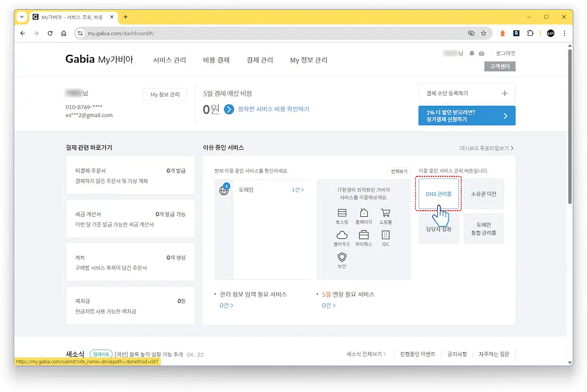Click the crossed-eye icon in address bar

(471, 33)
